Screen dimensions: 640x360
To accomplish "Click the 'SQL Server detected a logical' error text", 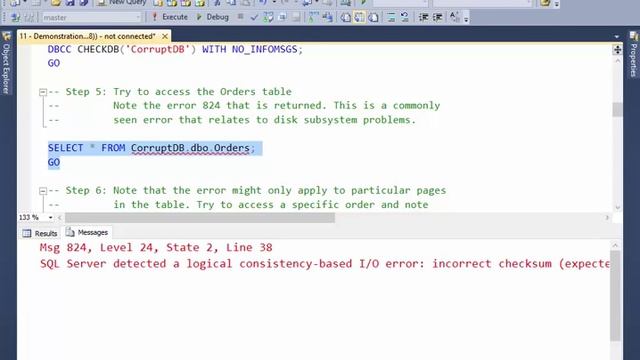I will pos(324,264).
